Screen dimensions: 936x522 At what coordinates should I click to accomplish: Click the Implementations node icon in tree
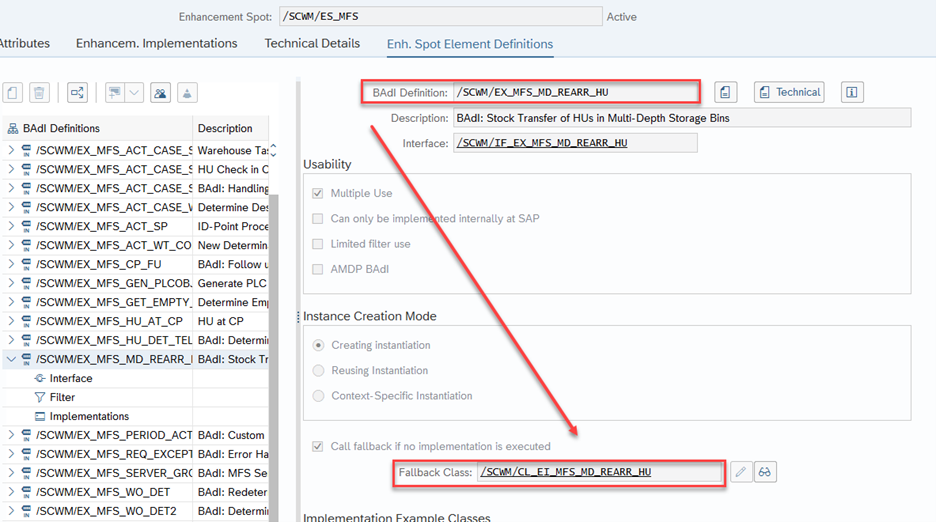click(x=39, y=416)
